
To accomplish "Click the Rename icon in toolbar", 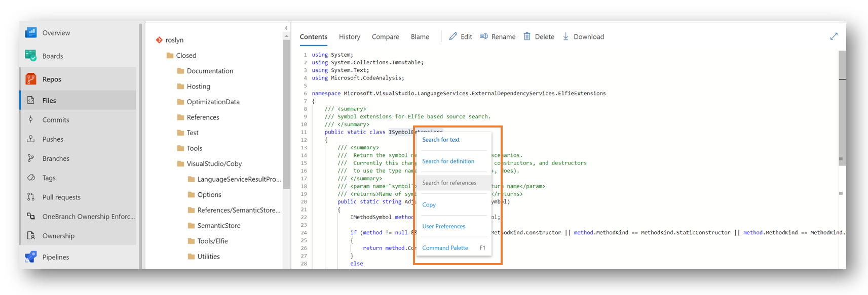I will click(484, 36).
